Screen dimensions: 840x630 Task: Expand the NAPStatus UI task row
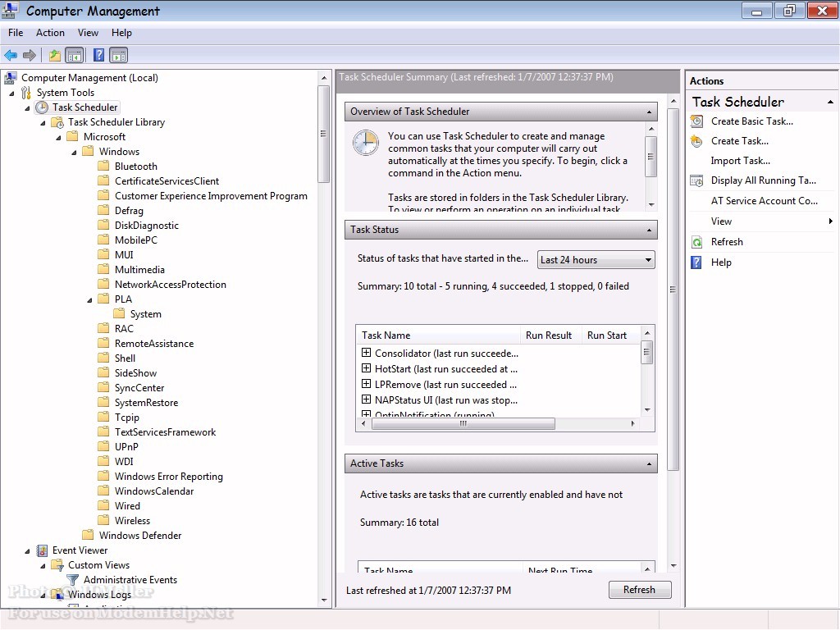point(367,399)
